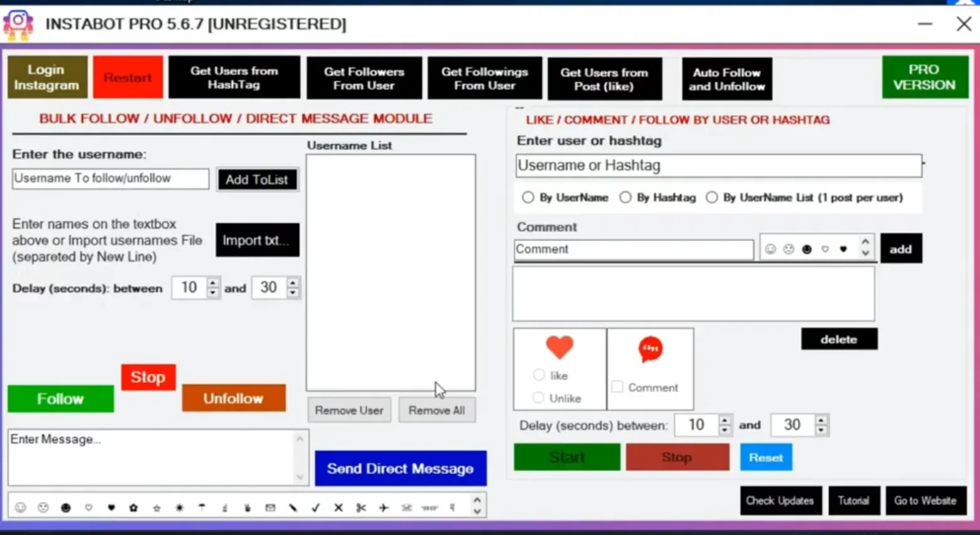Insert the pencil symbol into the message
Screen dimensions: 980x535
293,507
